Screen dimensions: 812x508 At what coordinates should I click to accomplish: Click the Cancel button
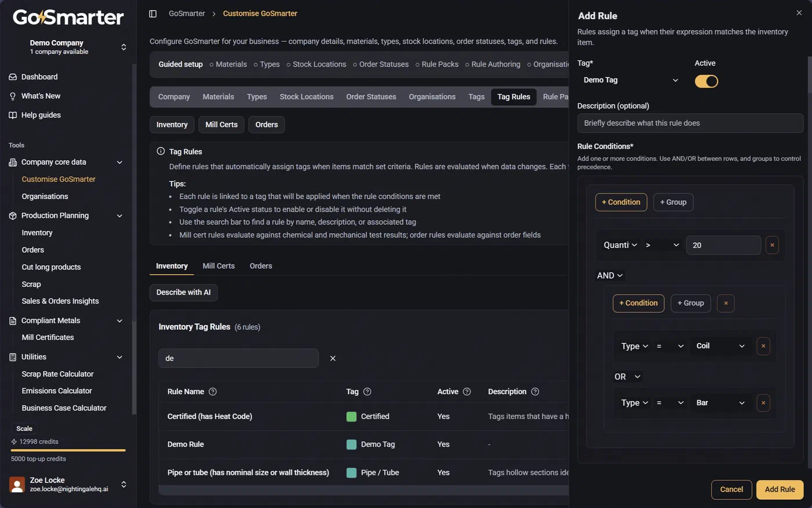pos(731,489)
